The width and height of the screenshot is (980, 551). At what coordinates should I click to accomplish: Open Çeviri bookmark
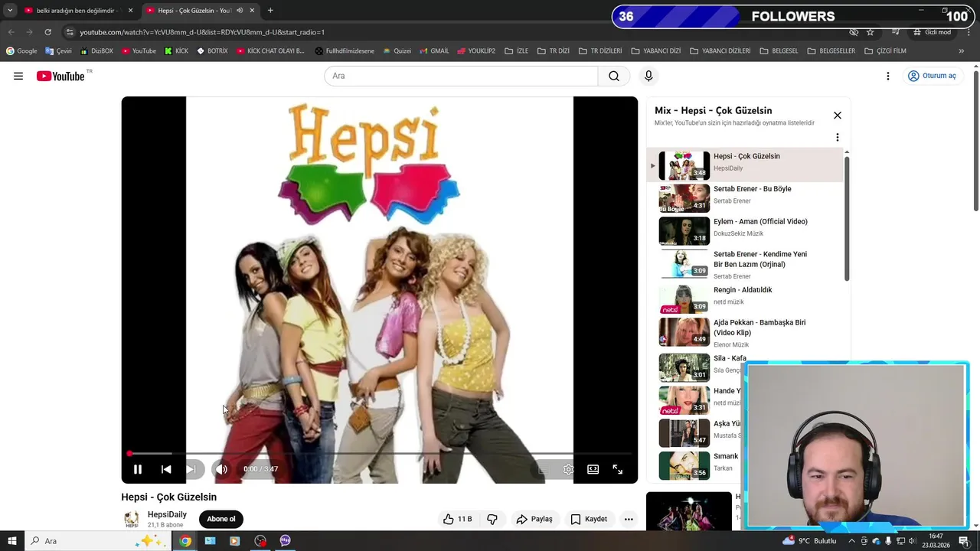pyautogui.click(x=58, y=51)
